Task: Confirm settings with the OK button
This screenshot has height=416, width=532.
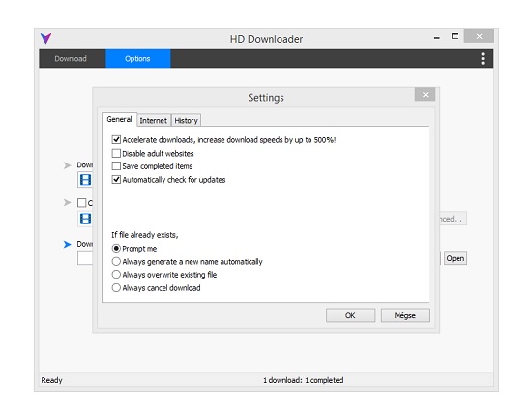Action: 350,315
